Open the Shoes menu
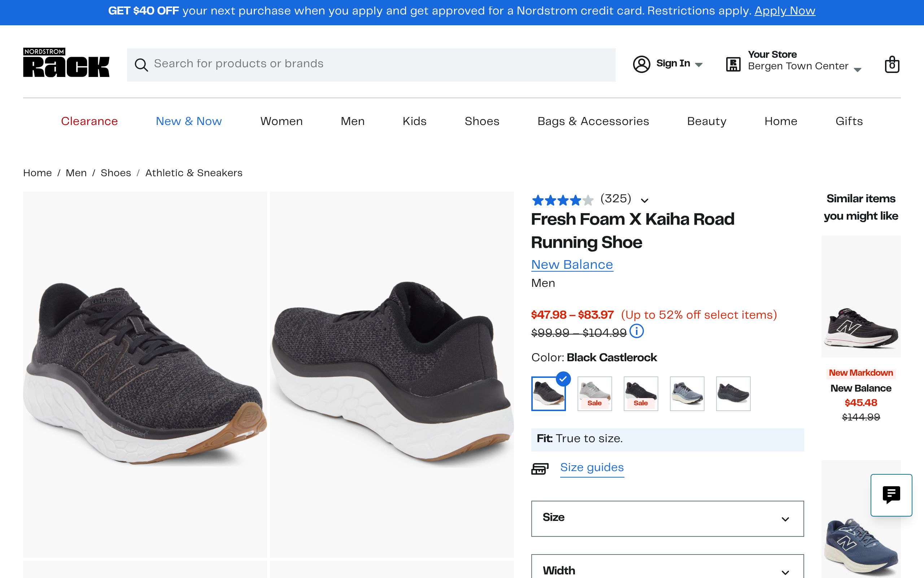 click(x=482, y=121)
